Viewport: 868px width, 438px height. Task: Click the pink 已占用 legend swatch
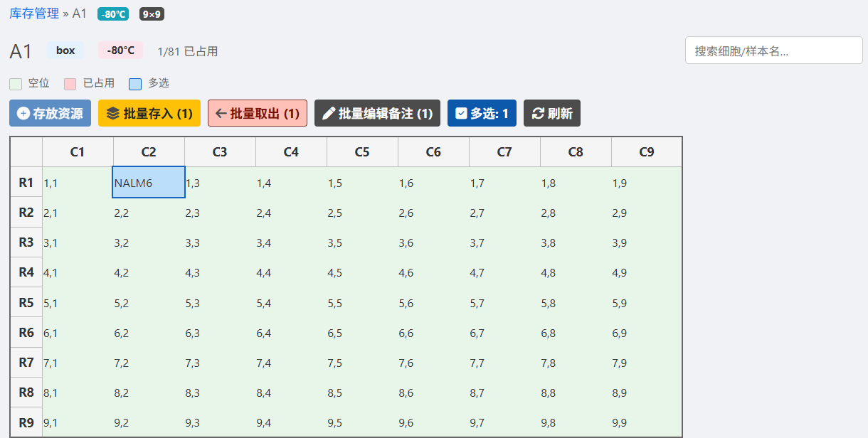(x=70, y=84)
